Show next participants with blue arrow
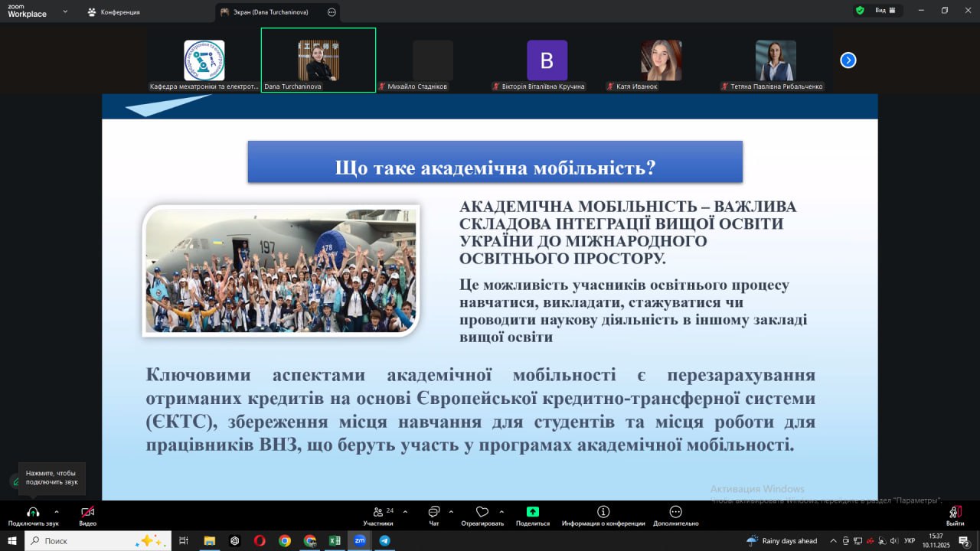 (x=848, y=60)
